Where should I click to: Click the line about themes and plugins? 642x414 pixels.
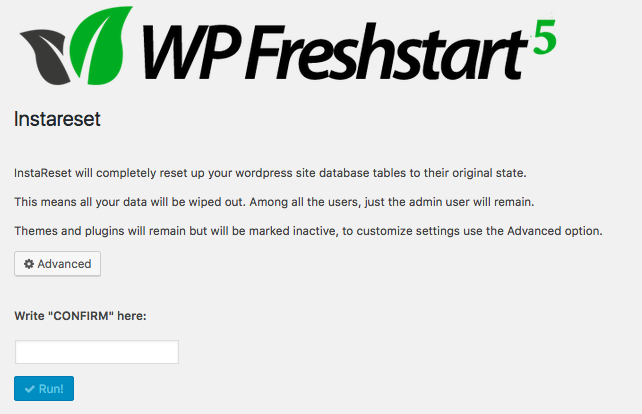click(308, 231)
